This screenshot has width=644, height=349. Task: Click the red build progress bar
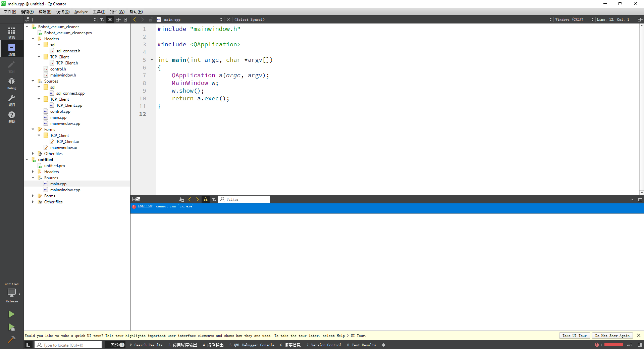pyautogui.click(x=613, y=345)
